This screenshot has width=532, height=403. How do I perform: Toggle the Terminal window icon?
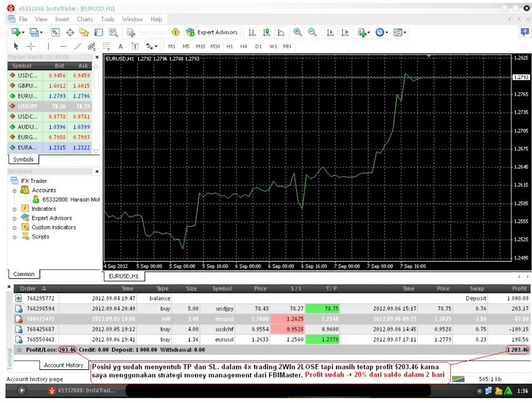(x=99, y=32)
